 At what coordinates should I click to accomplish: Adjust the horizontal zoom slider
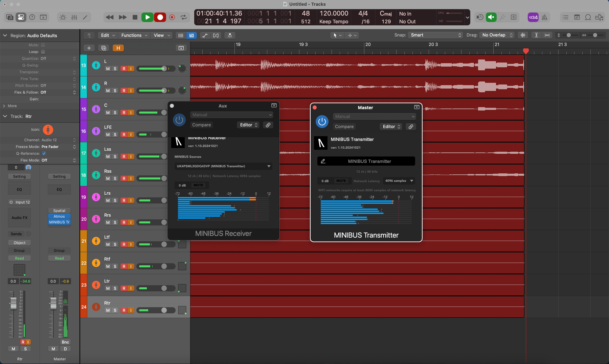coord(595,35)
